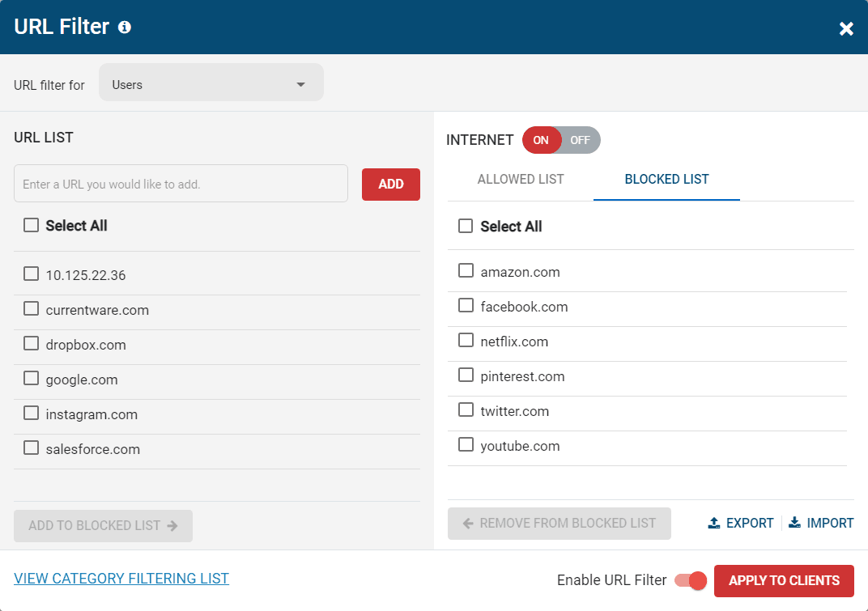Screen dimensions: 868x611
Task: Focus the Enter a URL input field
Action: click(x=181, y=184)
